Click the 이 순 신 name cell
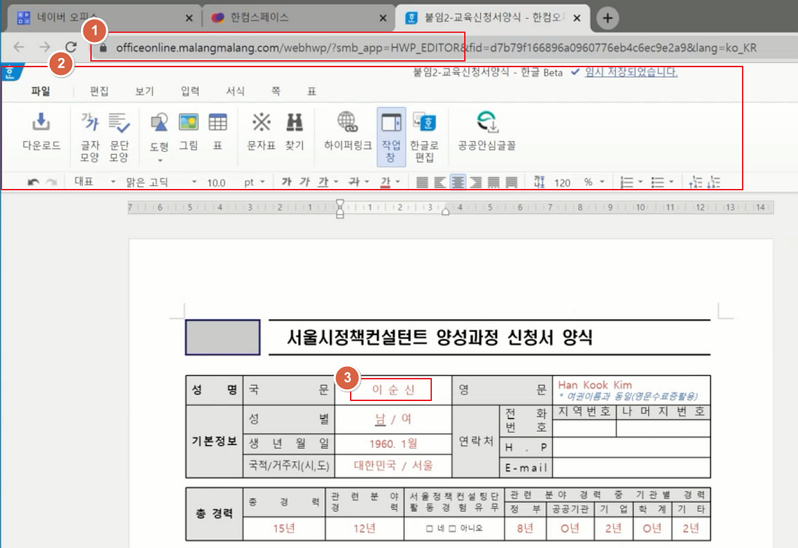Viewport: 798px width, 548px height. (393, 390)
